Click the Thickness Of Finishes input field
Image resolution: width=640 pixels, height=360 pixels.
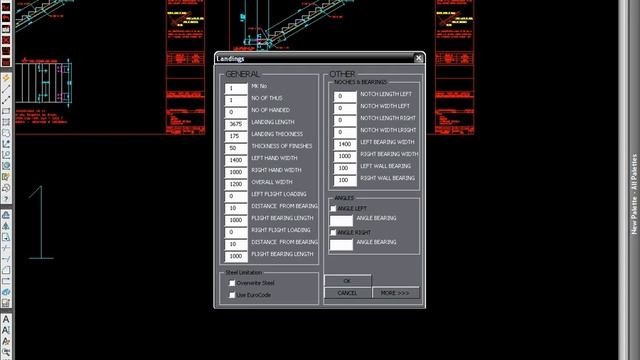pyautogui.click(x=236, y=148)
